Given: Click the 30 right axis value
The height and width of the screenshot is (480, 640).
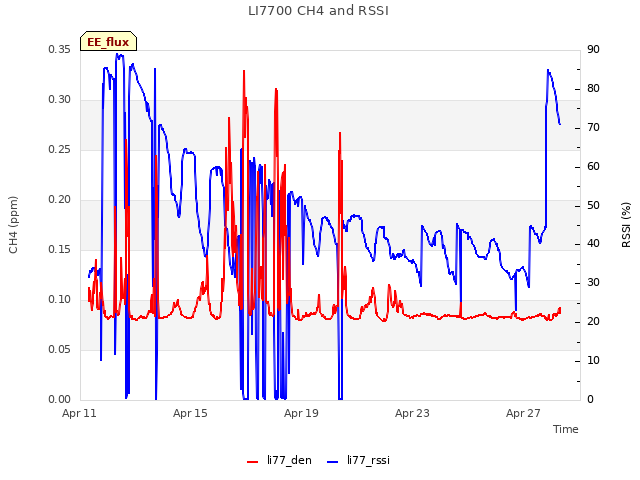Looking at the screenshot, I should click(593, 283).
